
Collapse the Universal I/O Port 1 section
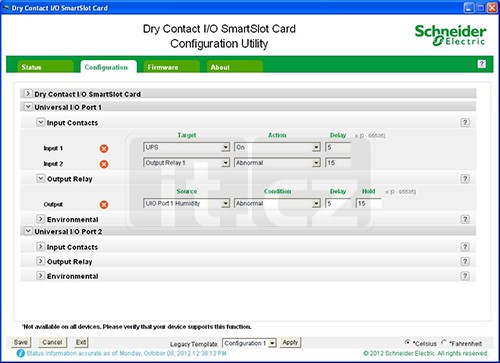(x=28, y=107)
